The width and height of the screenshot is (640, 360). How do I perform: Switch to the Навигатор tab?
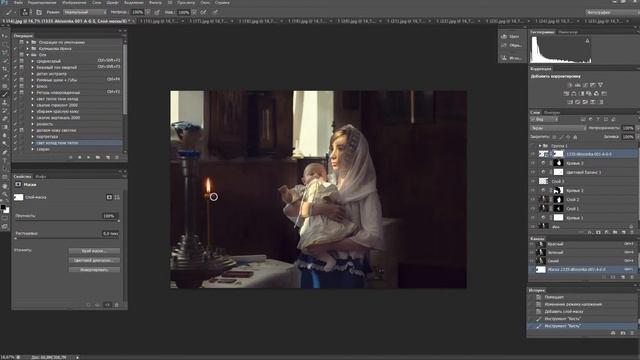coord(568,32)
